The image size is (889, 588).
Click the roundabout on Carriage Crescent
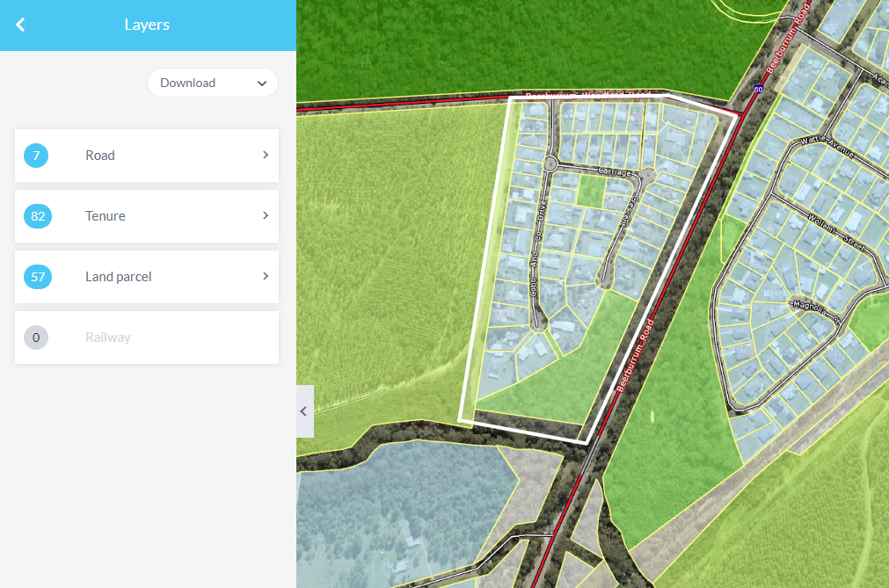tap(550, 163)
